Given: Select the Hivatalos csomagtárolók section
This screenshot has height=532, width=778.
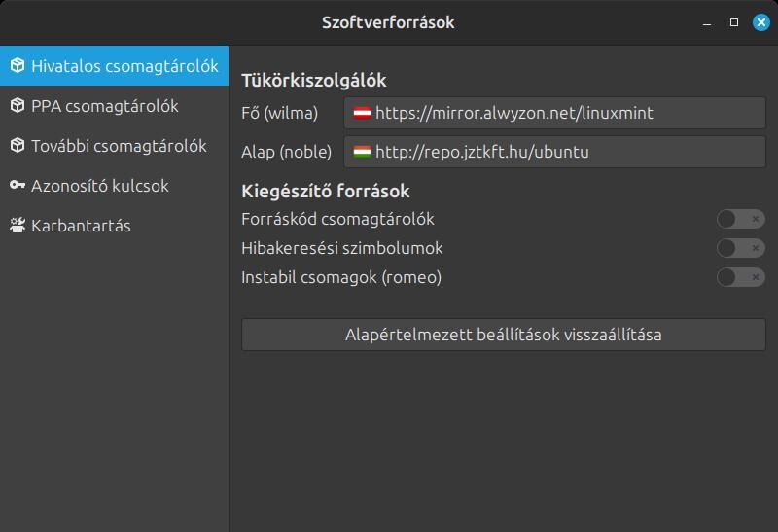Looking at the screenshot, I should 114,66.
